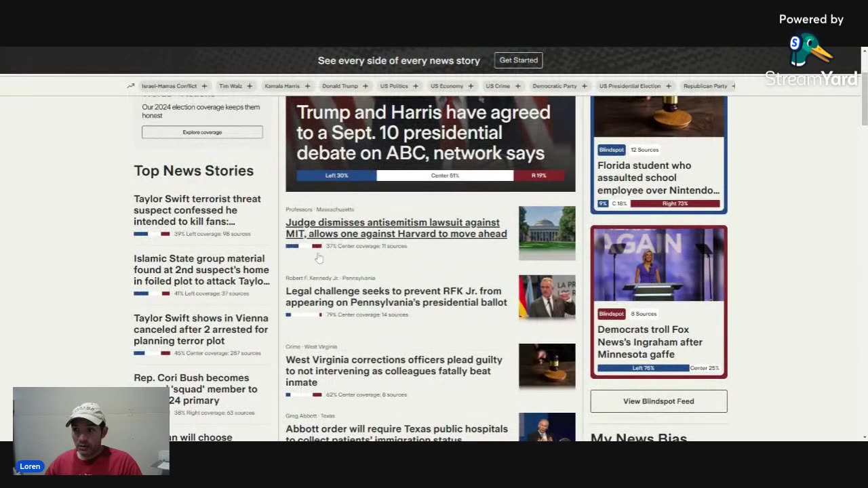
Task: Click Ingraham podium Blindspot image
Action: [658, 265]
